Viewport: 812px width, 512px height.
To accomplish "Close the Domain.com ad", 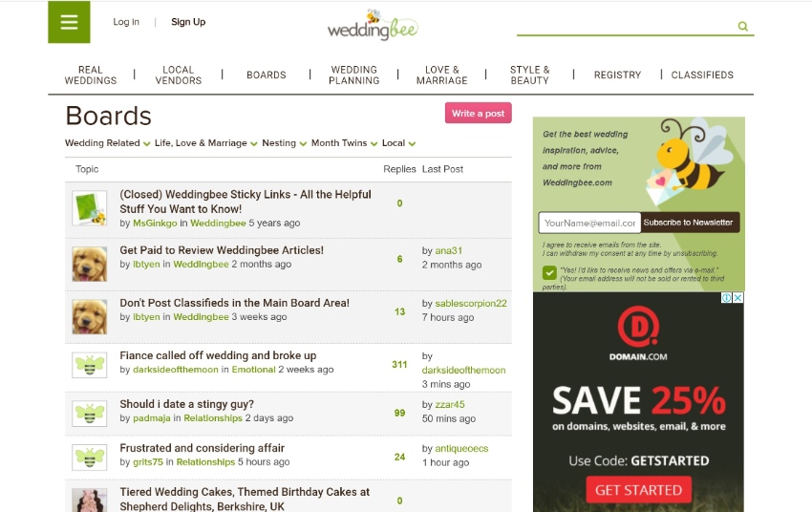I will point(737,298).
